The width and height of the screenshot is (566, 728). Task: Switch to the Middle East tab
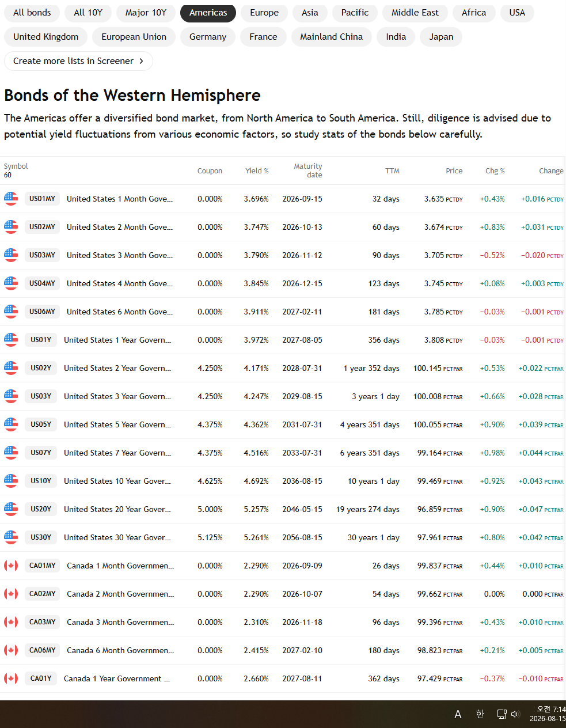pos(415,13)
